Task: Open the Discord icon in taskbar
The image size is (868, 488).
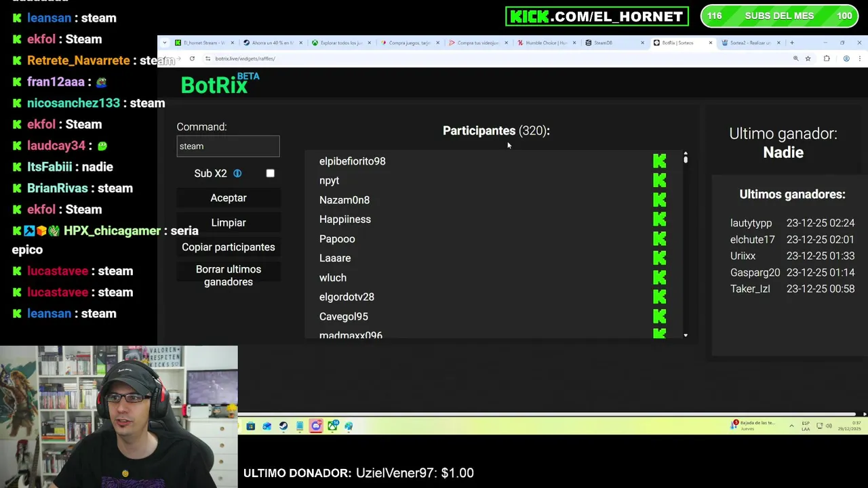Action: pos(316,426)
